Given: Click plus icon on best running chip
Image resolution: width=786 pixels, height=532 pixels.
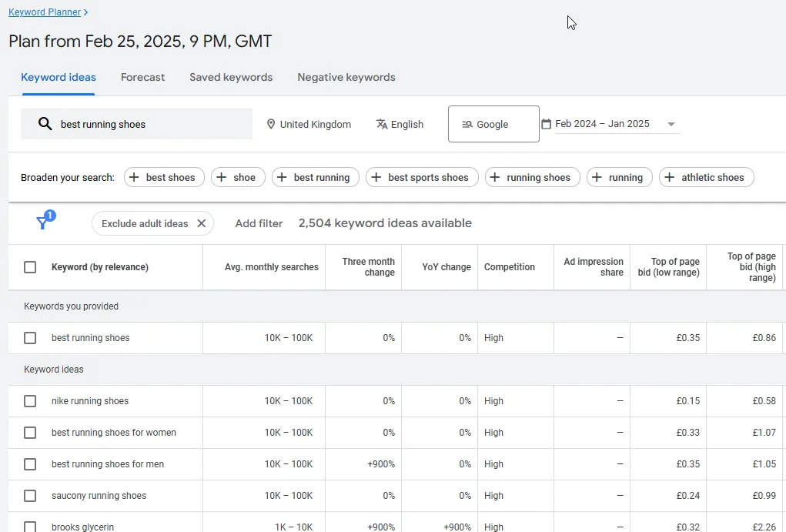Looking at the screenshot, I should (x=282, y=177).
